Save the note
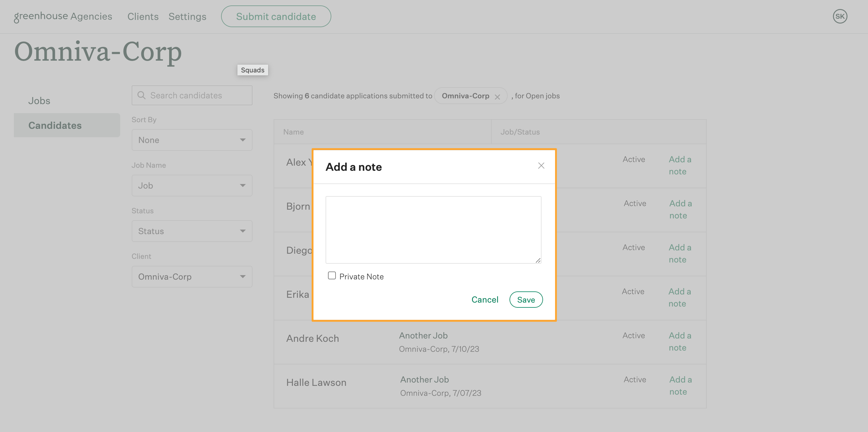The height and width of the screenshot is (432, 868). 526,300
